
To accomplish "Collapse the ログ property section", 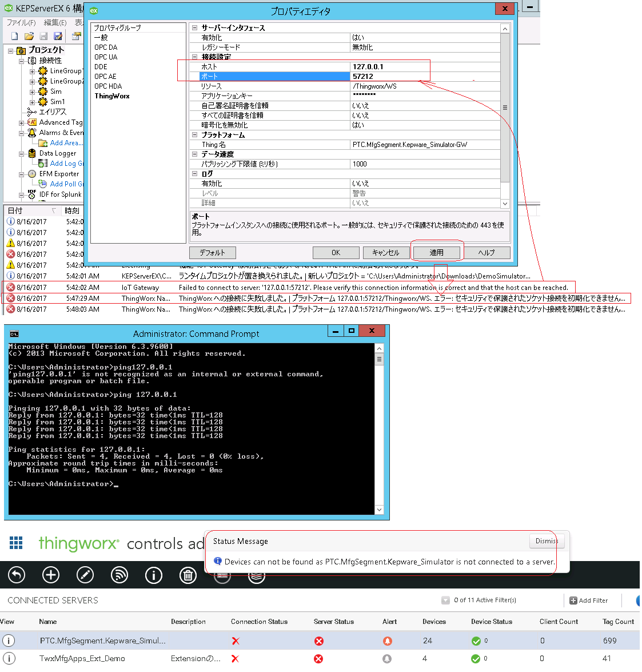I will [195, 173].
